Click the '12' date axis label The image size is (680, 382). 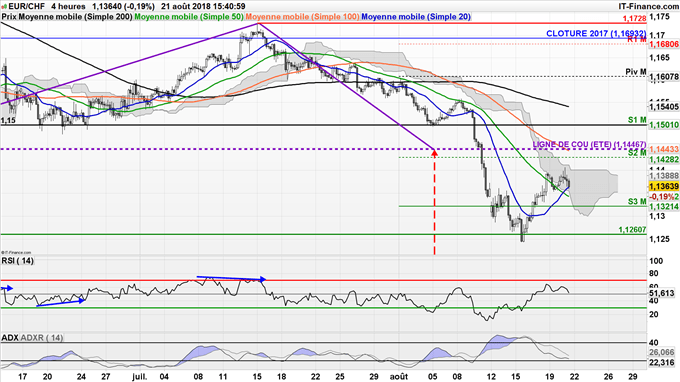[x=491, y=376]
